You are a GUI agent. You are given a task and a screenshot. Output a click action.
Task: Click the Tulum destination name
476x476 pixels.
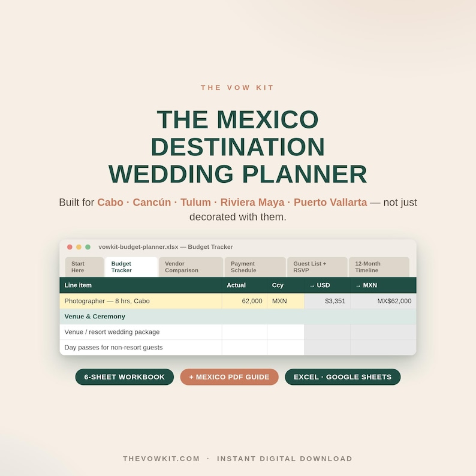(195, 202)
